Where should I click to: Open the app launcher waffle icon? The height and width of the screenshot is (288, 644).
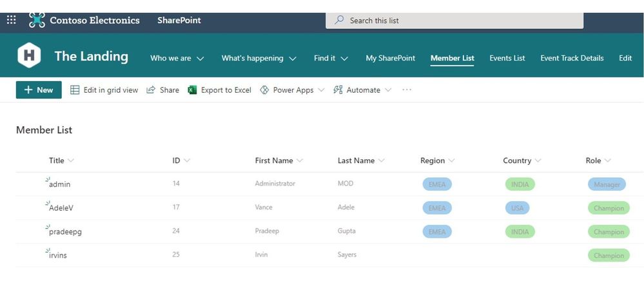tap(11, 20)
